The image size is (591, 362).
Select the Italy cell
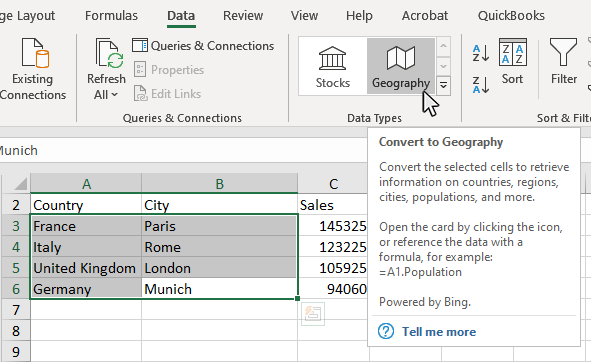click(x=86, y=247)
